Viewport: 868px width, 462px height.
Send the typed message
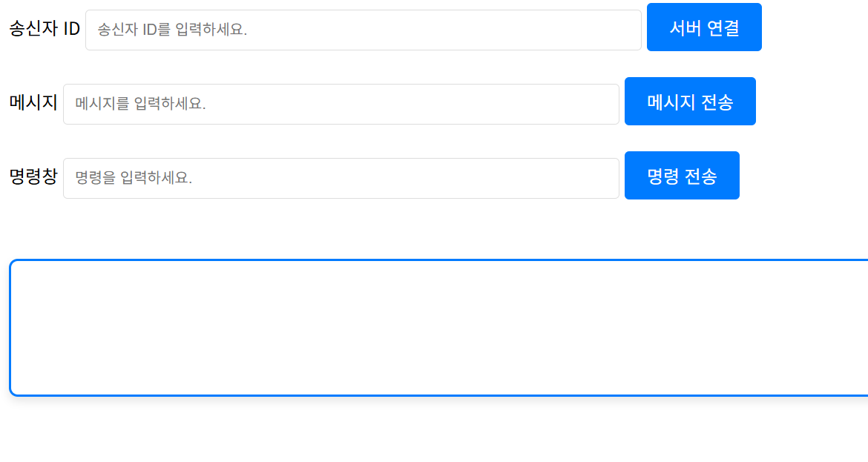coord(690,102)
